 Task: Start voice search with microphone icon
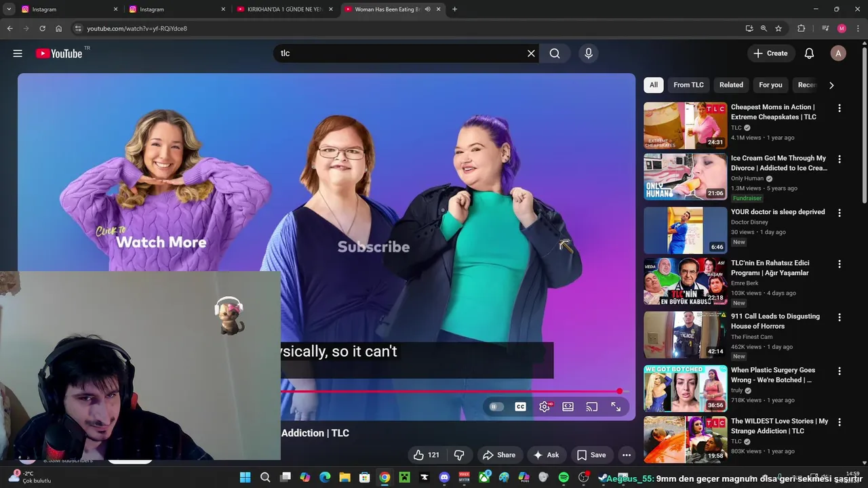[x=588, y=54]
